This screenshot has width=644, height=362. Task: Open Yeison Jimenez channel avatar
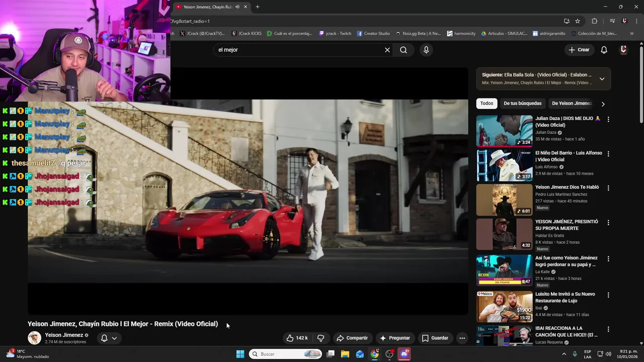(34, 338)
